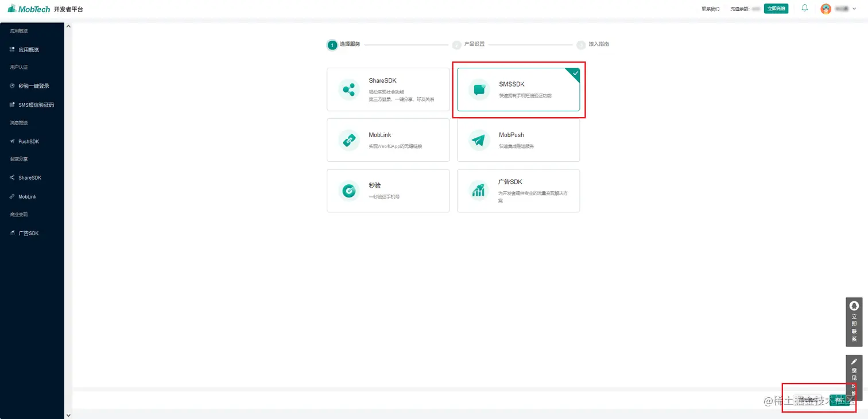The height and width of the screenshot is (419, 868).
Task: Click the grid icon beside 应用概览
Action: pyautogui.click(x=12, y=50)
